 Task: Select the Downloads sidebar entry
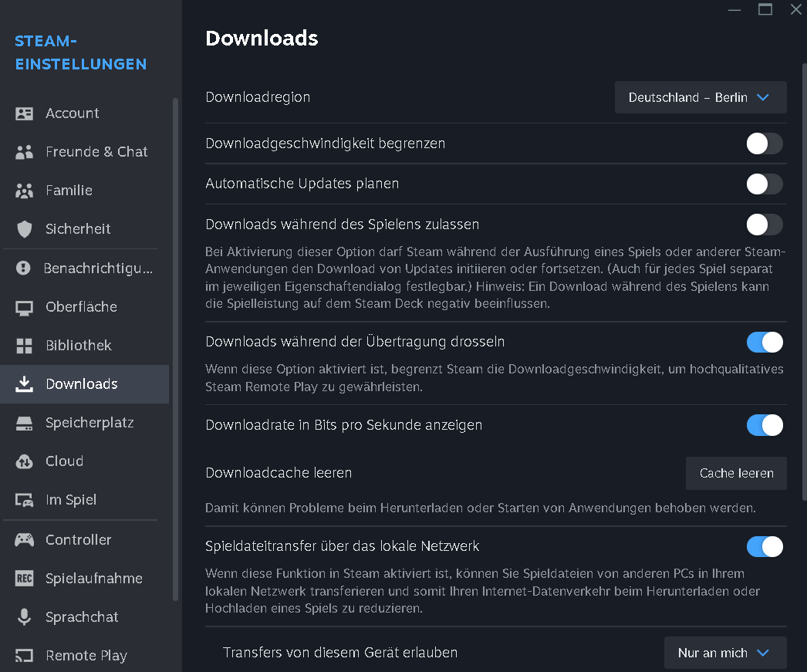[84, 384]
